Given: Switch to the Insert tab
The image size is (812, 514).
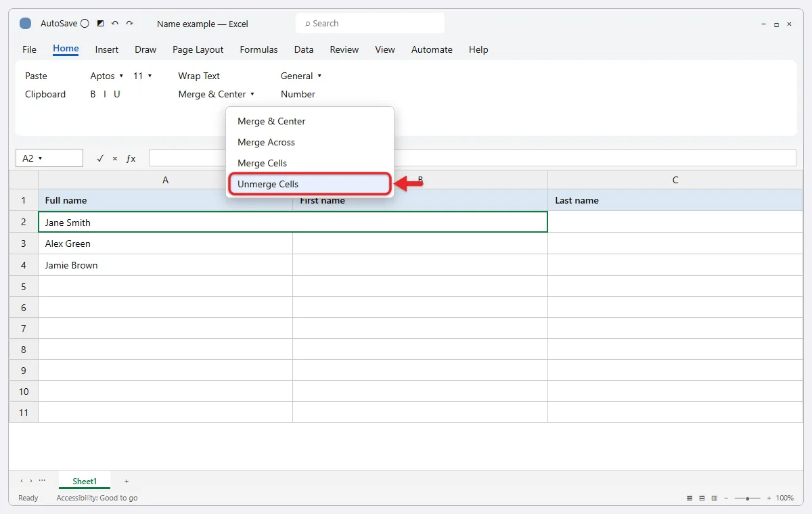Looking at the screenshot, I should [x=107, y=49].
